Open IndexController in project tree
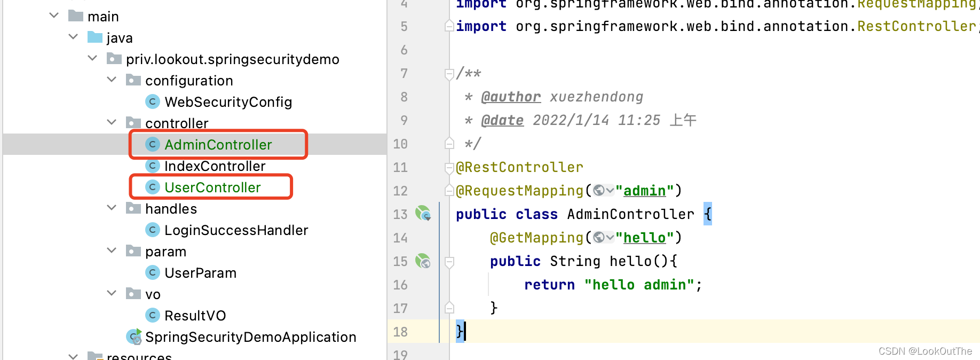980x360 pixels. pyautogui.click(x=215, y=166)
